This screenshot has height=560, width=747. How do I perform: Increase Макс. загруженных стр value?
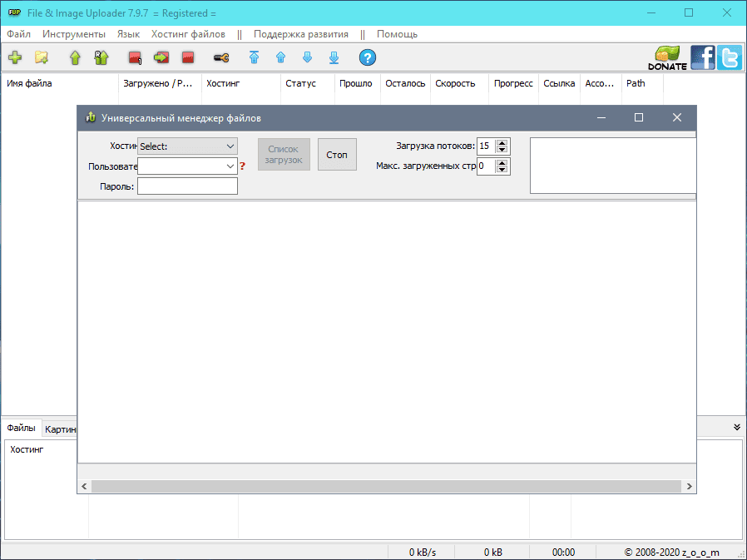tap(502, 163)
